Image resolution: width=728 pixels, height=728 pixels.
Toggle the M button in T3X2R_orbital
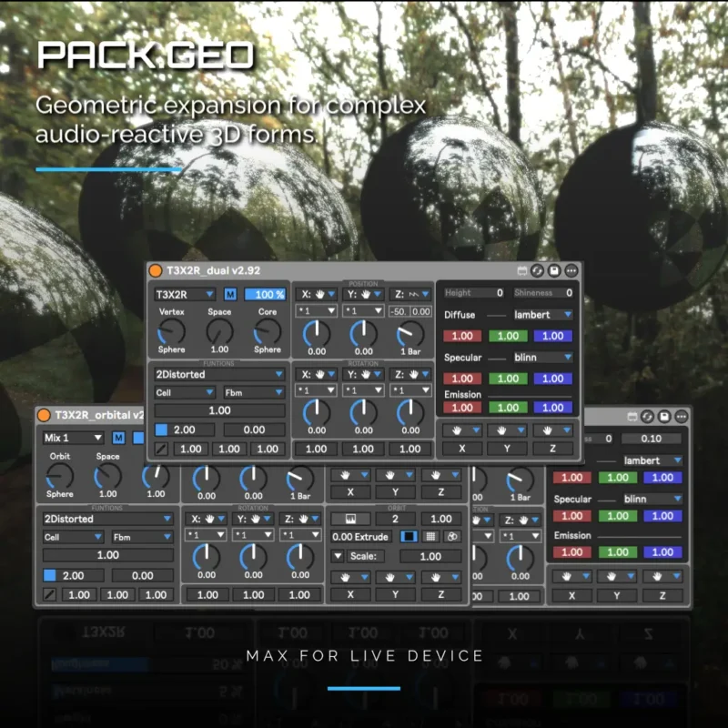tap(119, 438)
